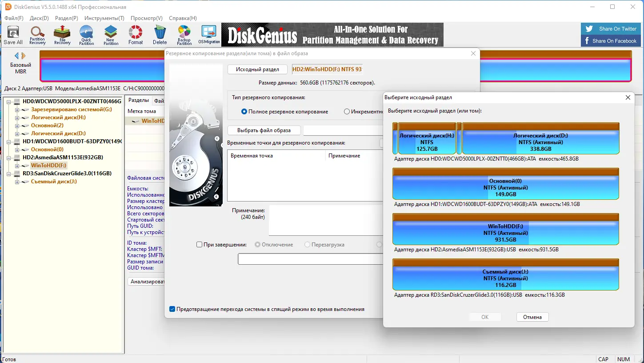Switch to the Разделы tab
Image resolution: width=644 pixels, height=363 pixels.
coord(138,101)
